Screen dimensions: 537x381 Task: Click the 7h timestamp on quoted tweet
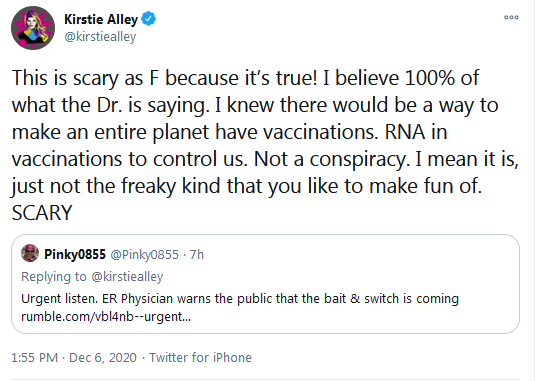coord(197,255)
